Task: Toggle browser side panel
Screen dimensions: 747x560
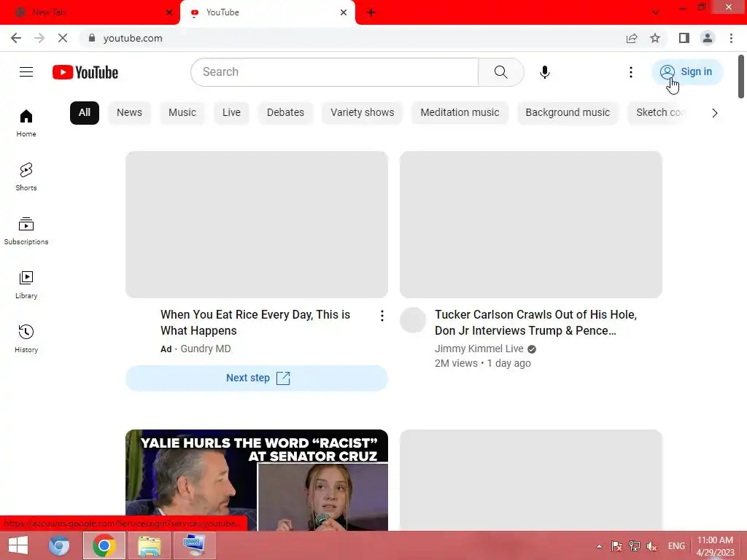Action: click(x=684, y=38)
